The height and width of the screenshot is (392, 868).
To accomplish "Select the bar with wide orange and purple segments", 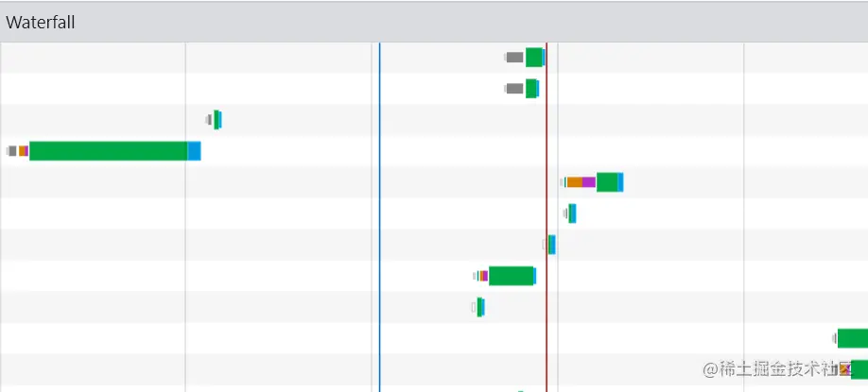I will 592,182.
